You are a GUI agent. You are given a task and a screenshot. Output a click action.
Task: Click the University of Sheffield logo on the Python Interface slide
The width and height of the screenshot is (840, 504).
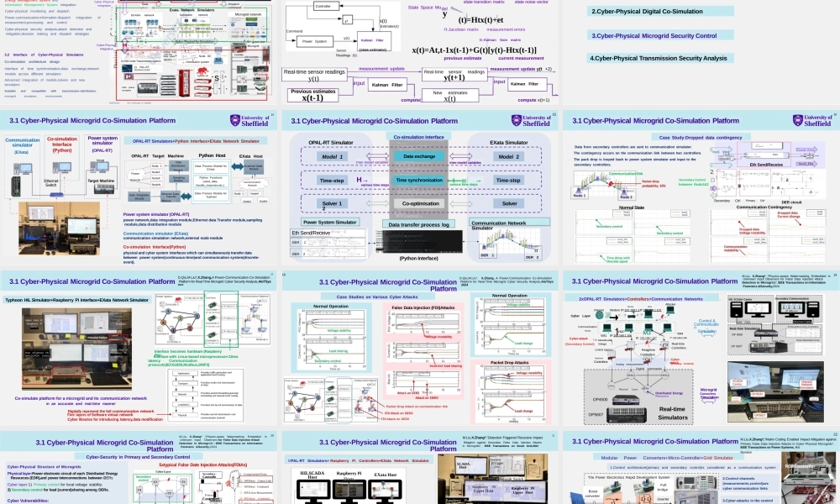point(249,120)
